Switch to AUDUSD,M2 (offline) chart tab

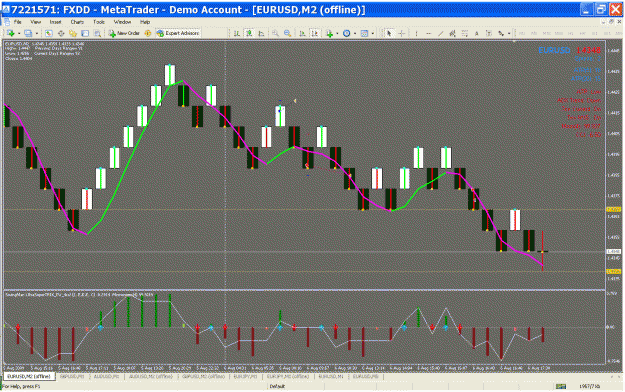tap(150, 376)
